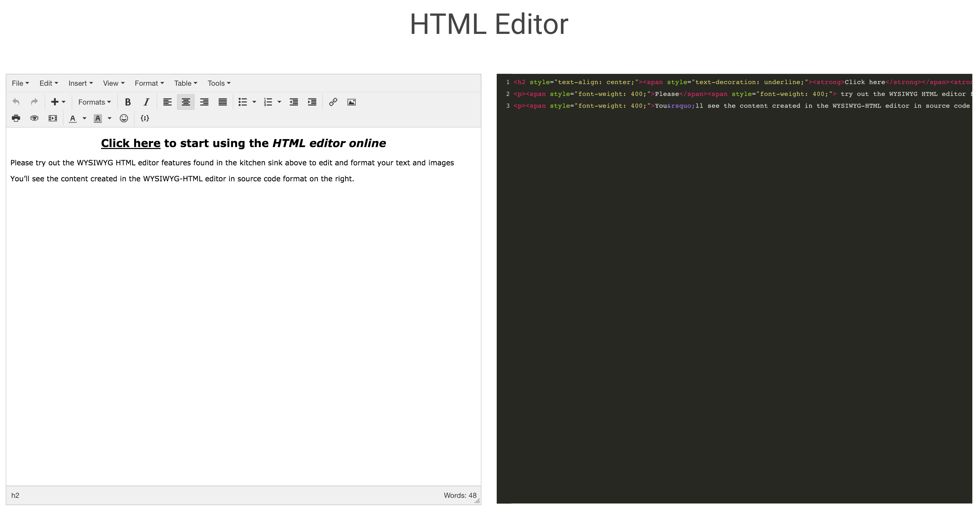
Task: Click the Indent increase icon
Action: (313, 102)
